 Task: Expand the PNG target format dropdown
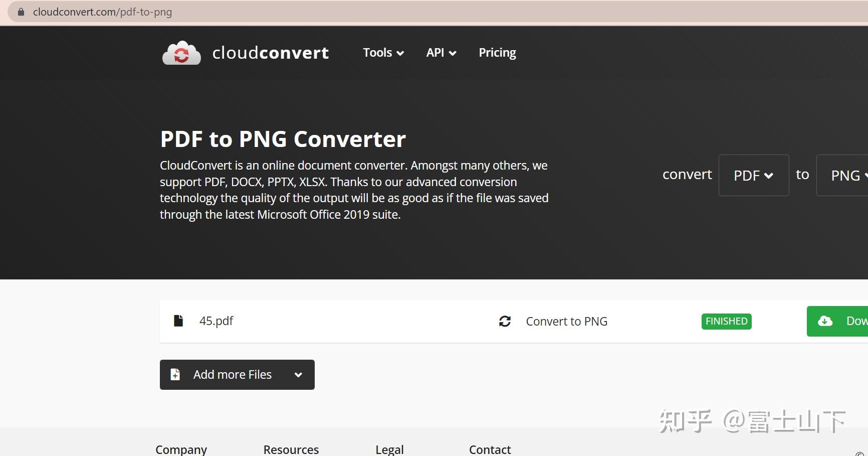842,175
